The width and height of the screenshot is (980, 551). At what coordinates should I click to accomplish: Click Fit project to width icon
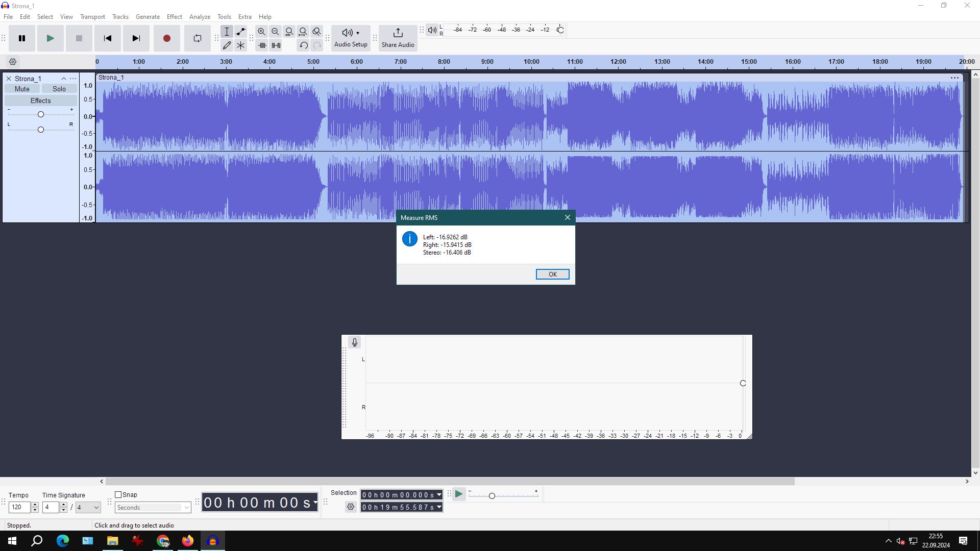click(303, 32)
